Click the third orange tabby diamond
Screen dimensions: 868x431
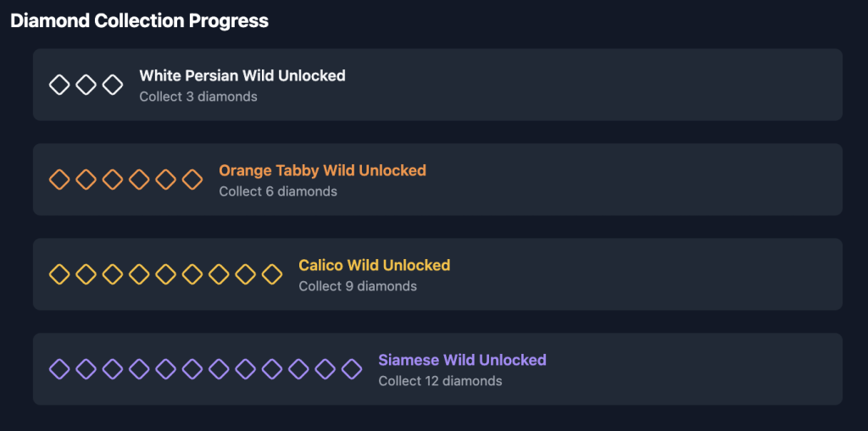pos(113,180)
